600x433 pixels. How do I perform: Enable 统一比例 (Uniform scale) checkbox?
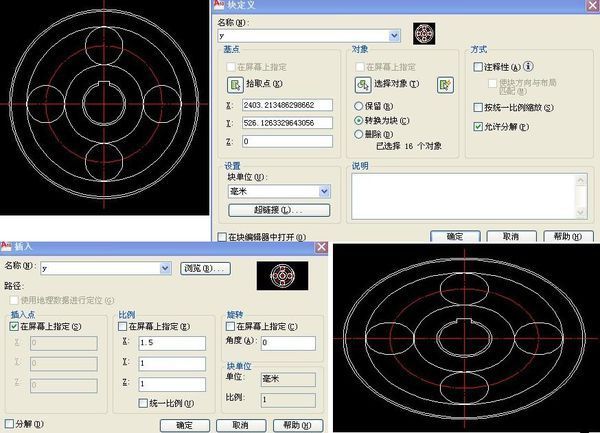[143, 403]
